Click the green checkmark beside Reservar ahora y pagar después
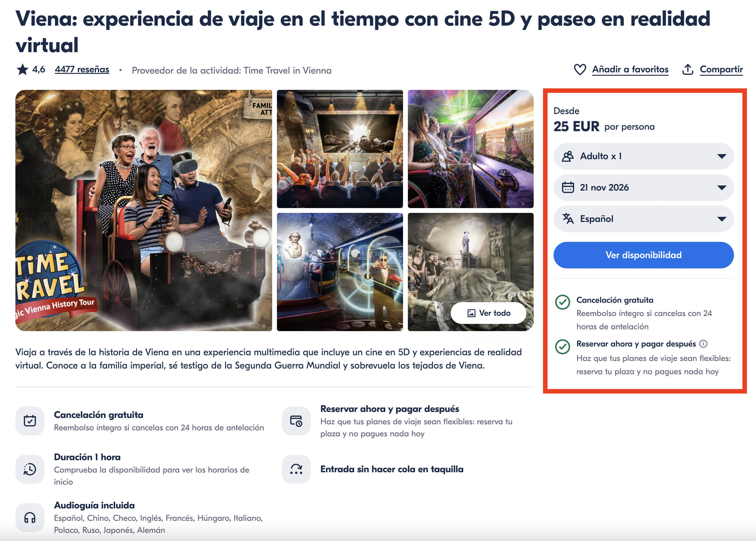Screen dimensions: 756x541 point(562,347)
